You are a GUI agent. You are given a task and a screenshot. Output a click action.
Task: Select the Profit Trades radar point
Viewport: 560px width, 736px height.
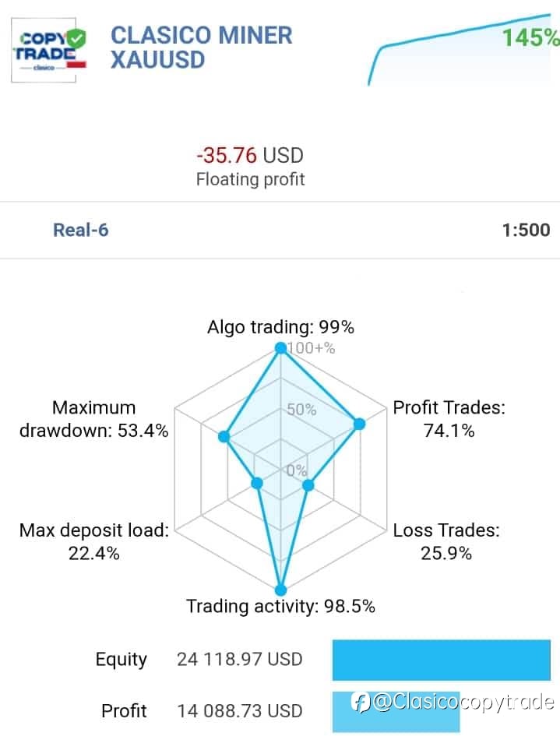(359, 424)
